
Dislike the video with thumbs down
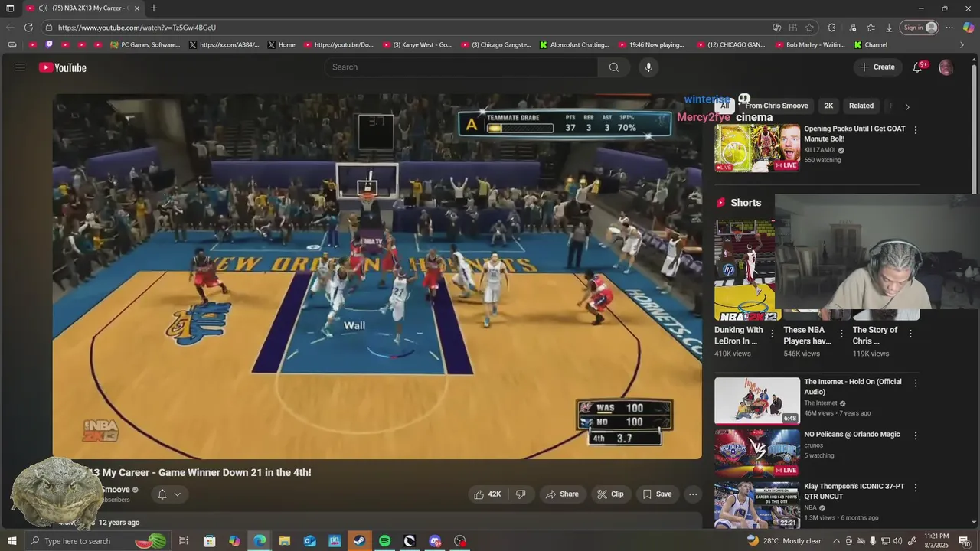tap(521, 494)
